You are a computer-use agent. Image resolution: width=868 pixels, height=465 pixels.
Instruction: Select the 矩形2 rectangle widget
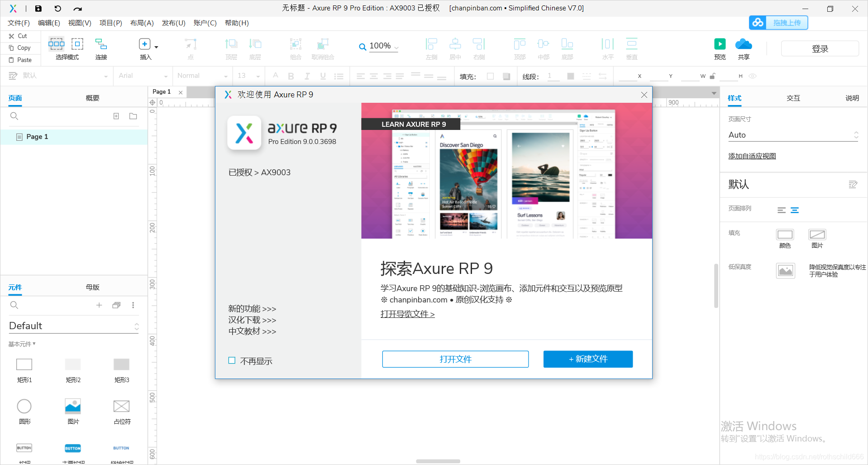pos(73,364)
